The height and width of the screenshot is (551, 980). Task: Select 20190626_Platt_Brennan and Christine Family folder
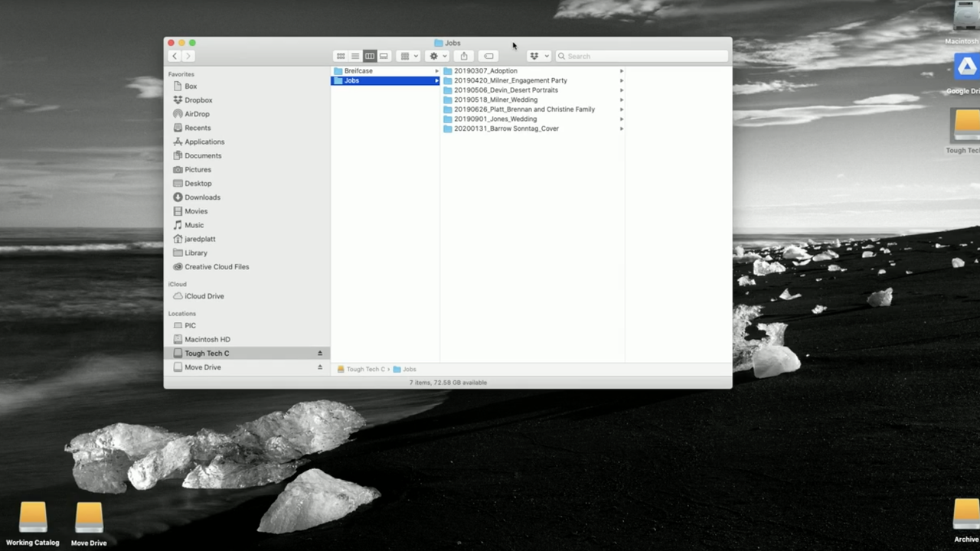click(x=524, y=109)
